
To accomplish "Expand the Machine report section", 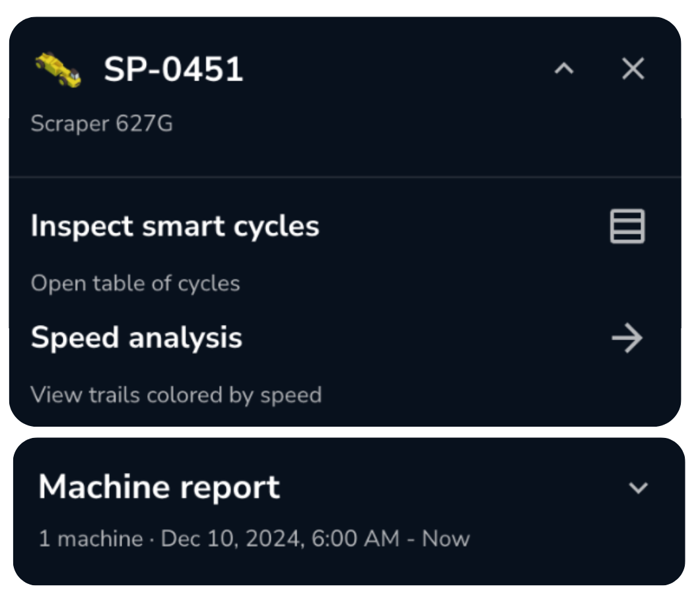I will (x=638, y=488).
